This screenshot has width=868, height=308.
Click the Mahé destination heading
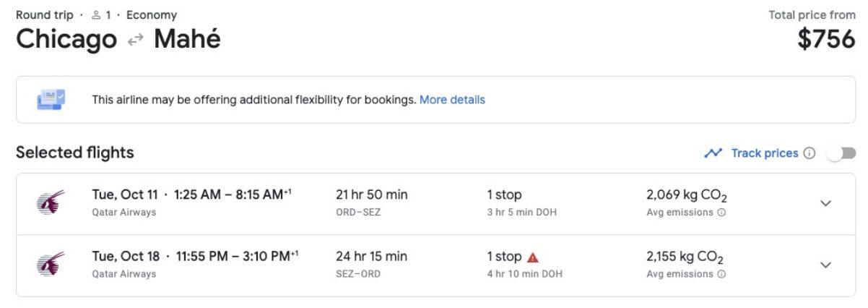187,40
